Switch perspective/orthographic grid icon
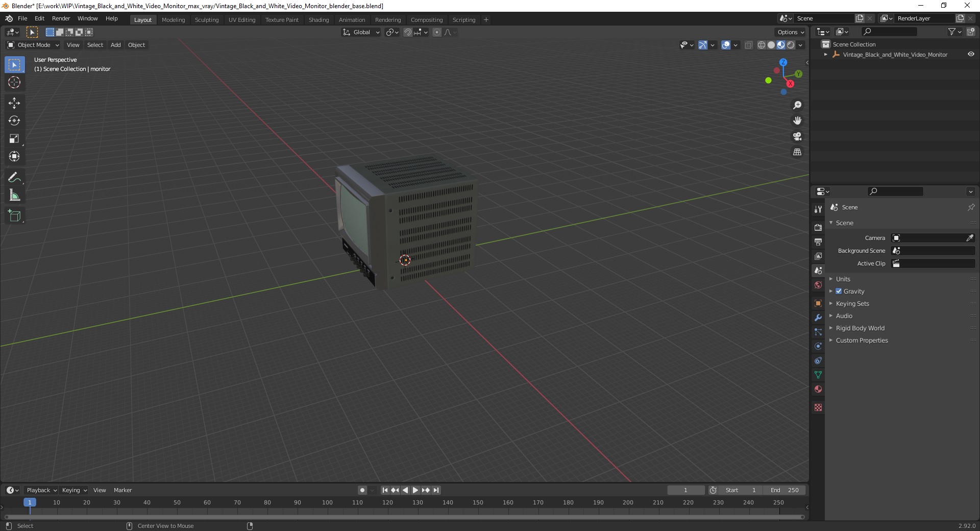Screen dimensions: 980x531 tap(797, 152)
